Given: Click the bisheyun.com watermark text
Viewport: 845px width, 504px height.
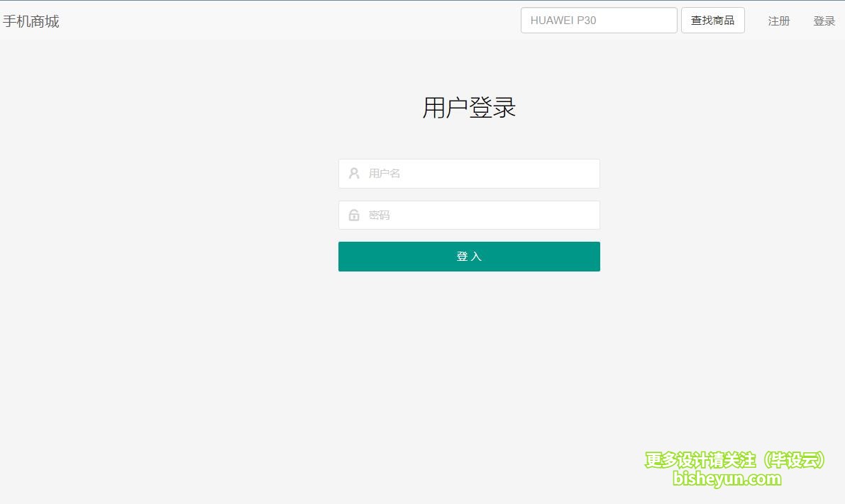Looking at the screenshot, I should 727,479.
